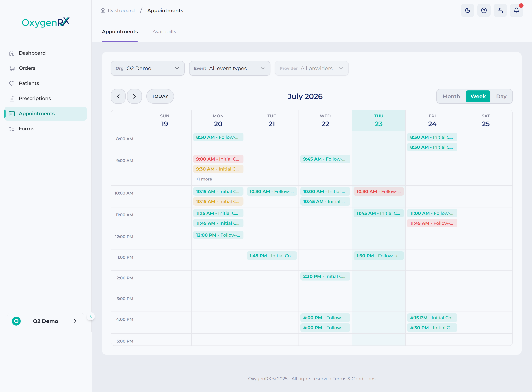Go to the next week with the right arrow
Screen dimensions: 532x392
[134, 96]
